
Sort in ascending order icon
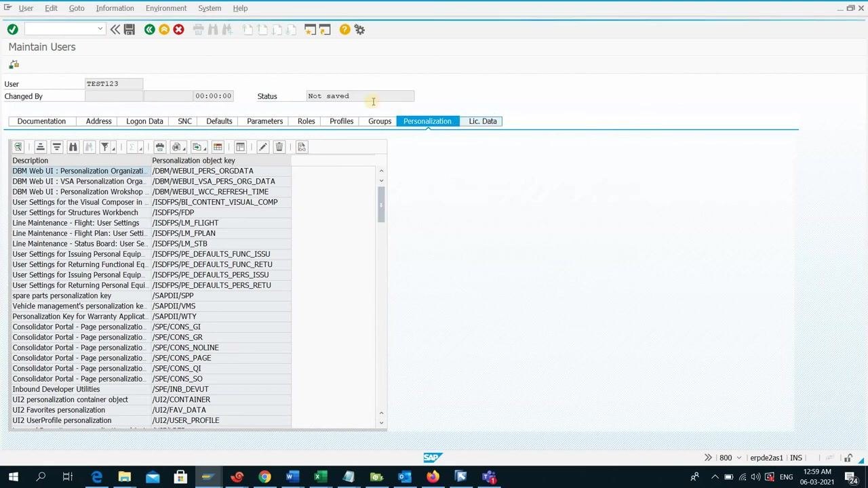[41, 147]
